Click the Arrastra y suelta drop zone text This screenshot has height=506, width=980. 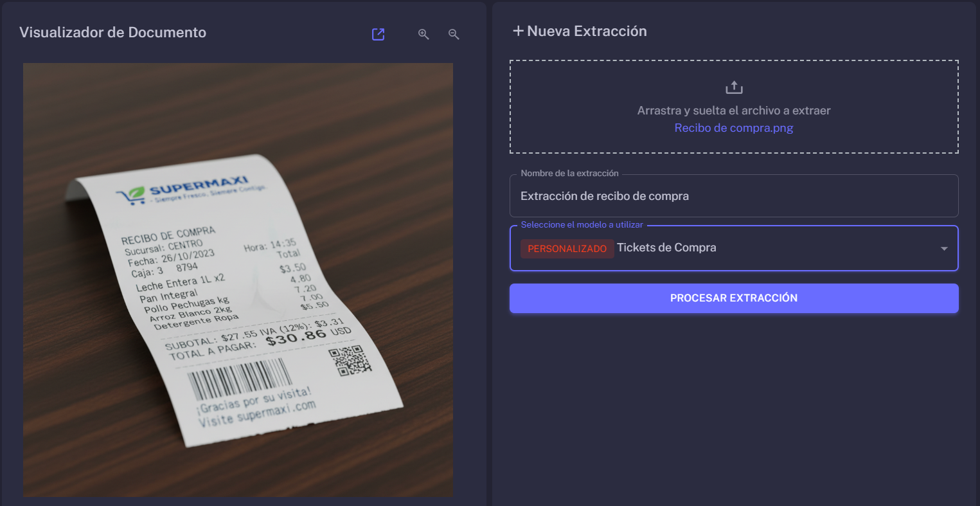pos(734,111)
